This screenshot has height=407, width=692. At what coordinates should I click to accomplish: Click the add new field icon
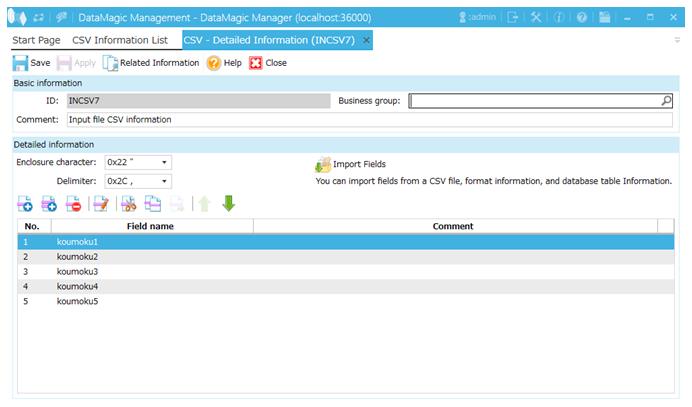(x=26, y=204)
